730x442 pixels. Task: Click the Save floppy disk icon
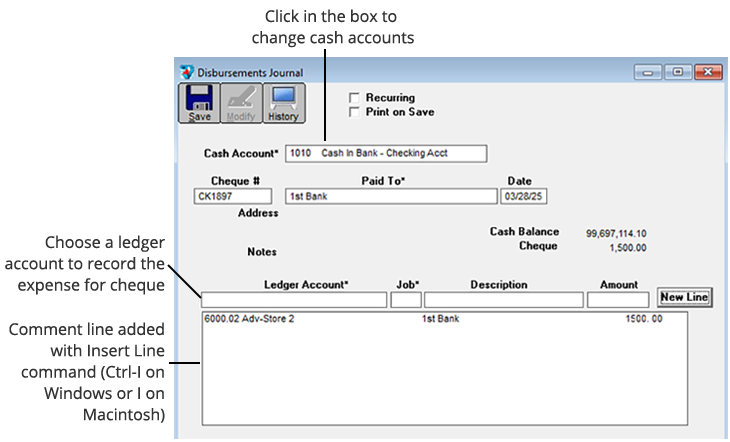click(x=200, y=102)
